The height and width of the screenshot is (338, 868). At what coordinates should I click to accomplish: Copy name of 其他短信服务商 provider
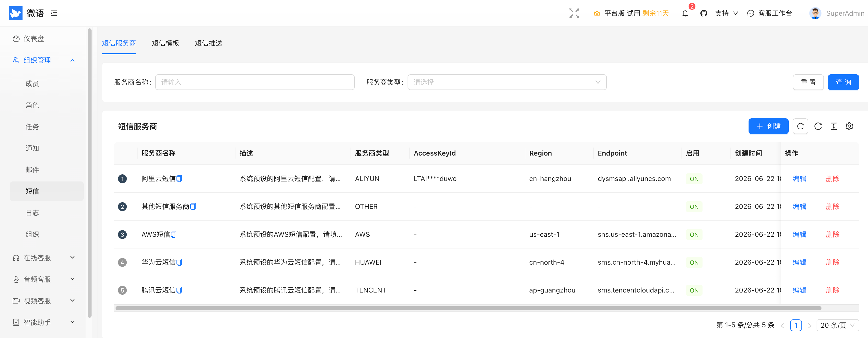click(x=193, y=206)
